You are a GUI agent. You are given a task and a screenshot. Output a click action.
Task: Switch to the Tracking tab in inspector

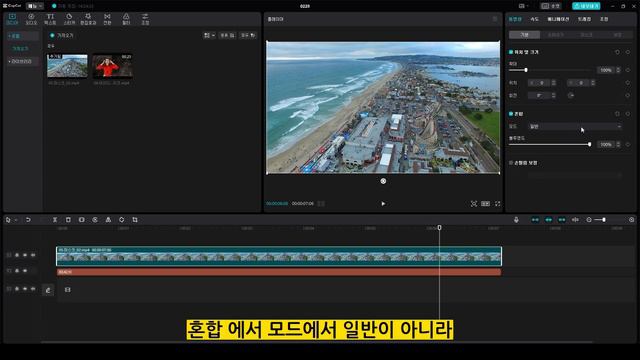(x=584, y=19)
